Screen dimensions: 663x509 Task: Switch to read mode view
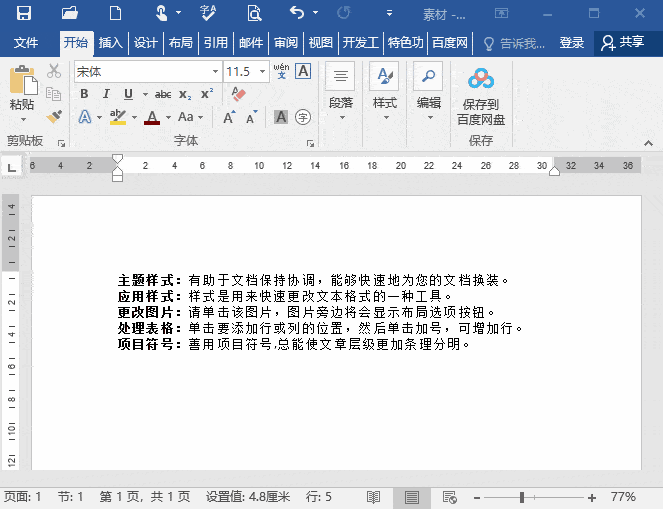click(373, 497)
